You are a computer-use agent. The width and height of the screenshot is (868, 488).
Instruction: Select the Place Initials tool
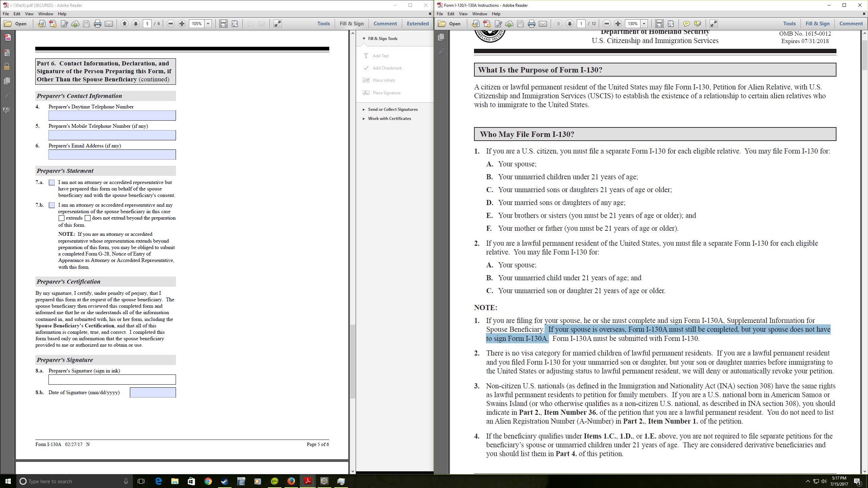click(379, 80)
